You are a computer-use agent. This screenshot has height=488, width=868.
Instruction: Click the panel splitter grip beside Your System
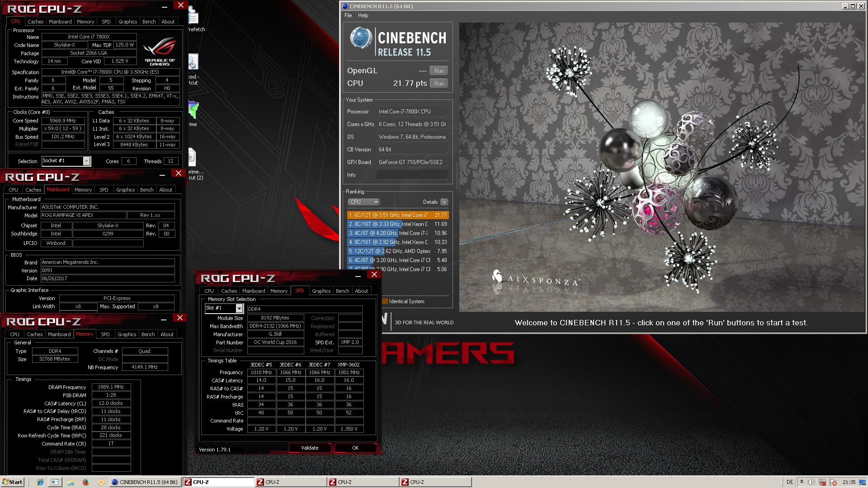click(x=456, y=176)
